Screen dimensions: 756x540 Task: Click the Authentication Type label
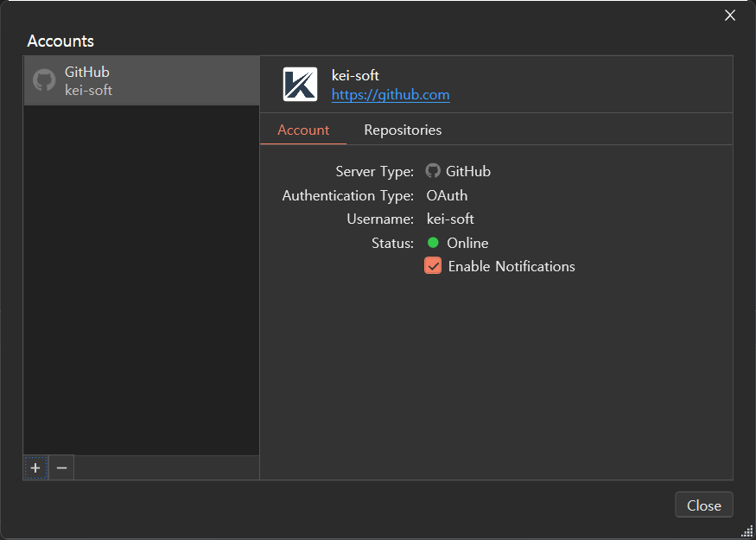click(348, 195)
